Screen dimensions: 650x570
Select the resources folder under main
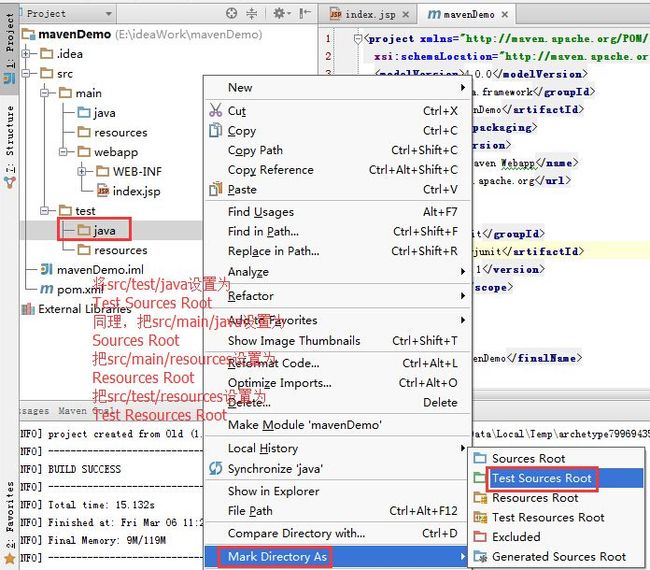point(112,132)
